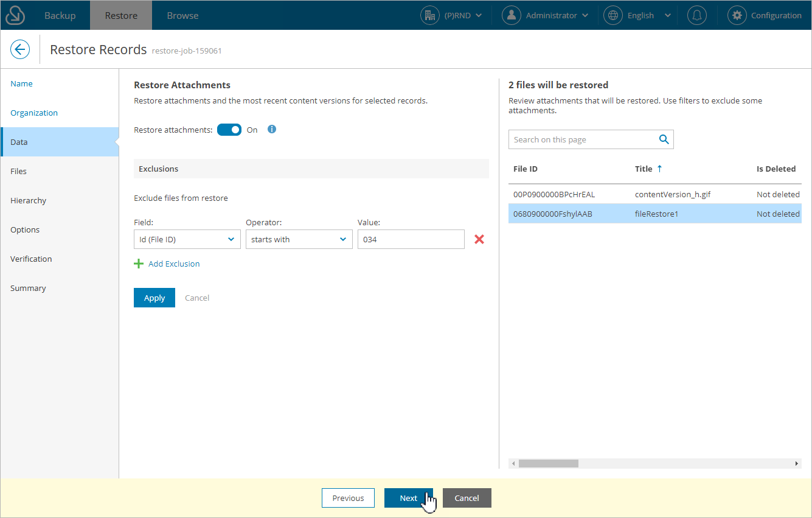The width and height of the screenshot is (812, 518).
Task: Click Configuration in the header
Action: coord(776,15)
